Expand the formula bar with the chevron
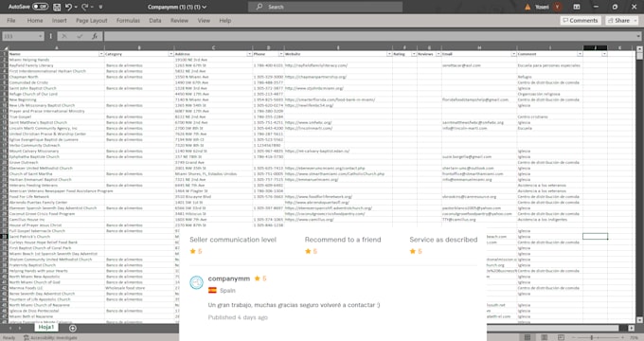Image resolution: width=644 pixels, height=341 pixels. click(x=638, y=36)
